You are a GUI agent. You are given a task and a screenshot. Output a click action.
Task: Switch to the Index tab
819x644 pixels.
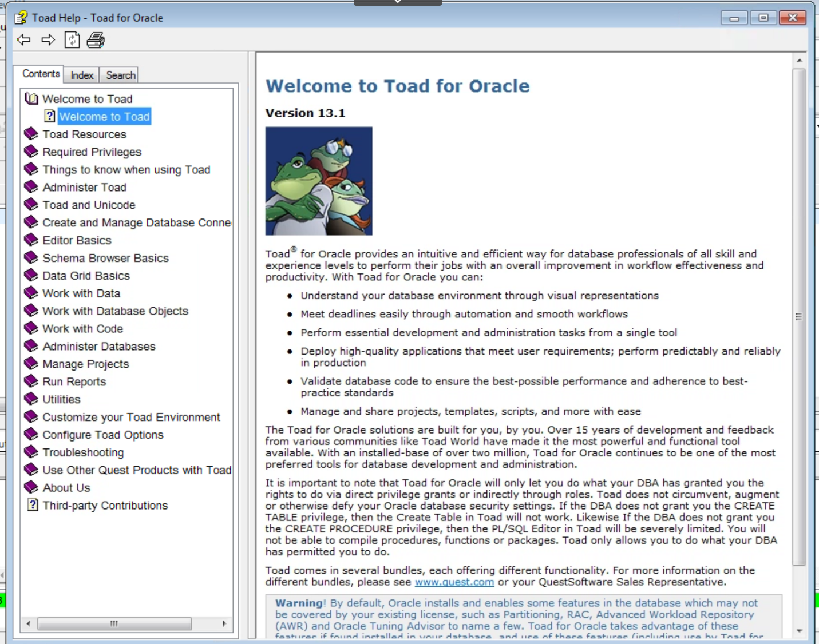(x=82, y=75)
